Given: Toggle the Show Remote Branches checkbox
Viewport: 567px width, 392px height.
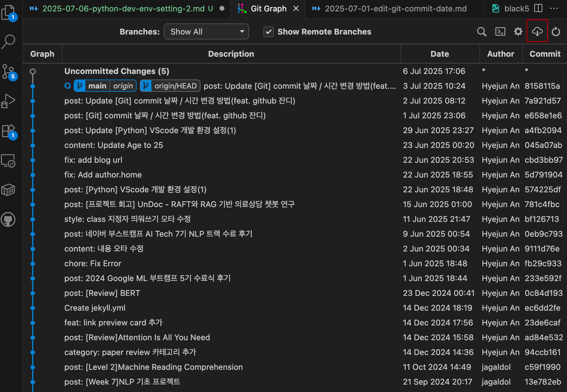Looking at the screenshot, I should (x=268, y=31).
